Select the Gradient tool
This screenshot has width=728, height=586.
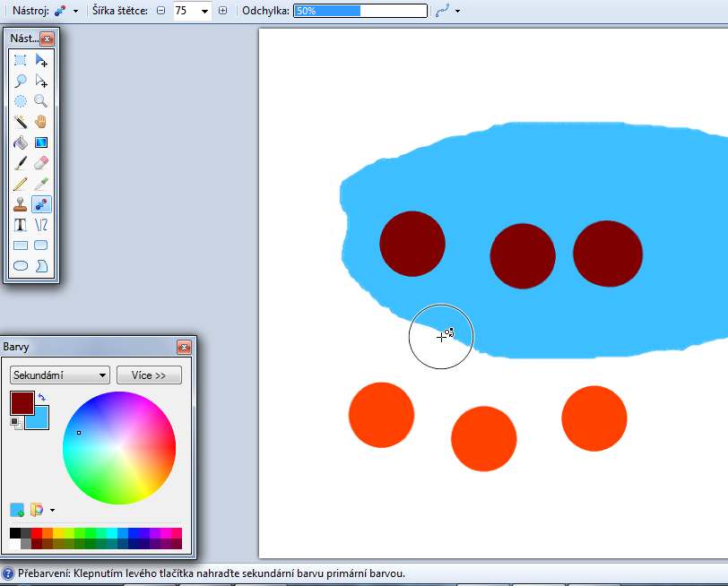[41, 142]
